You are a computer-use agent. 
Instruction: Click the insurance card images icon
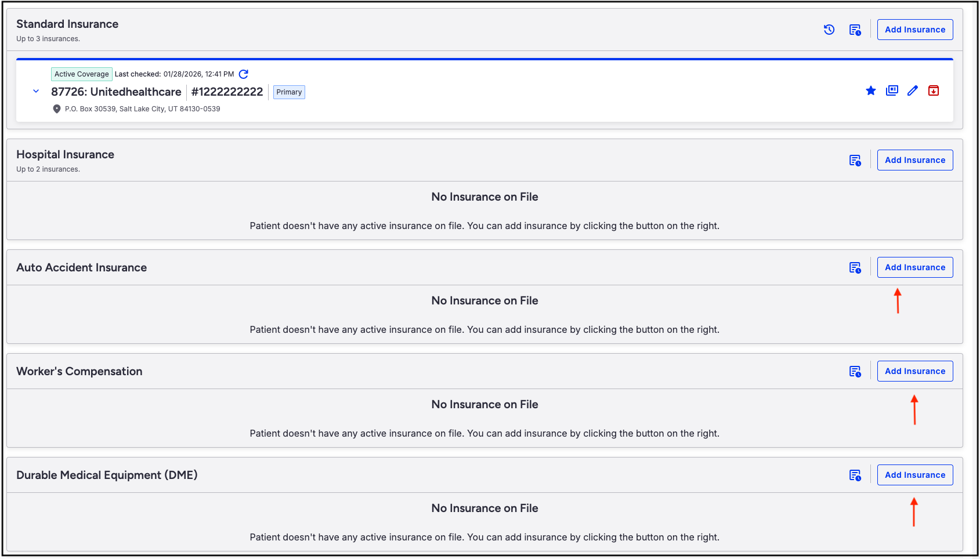click(892, 90)
